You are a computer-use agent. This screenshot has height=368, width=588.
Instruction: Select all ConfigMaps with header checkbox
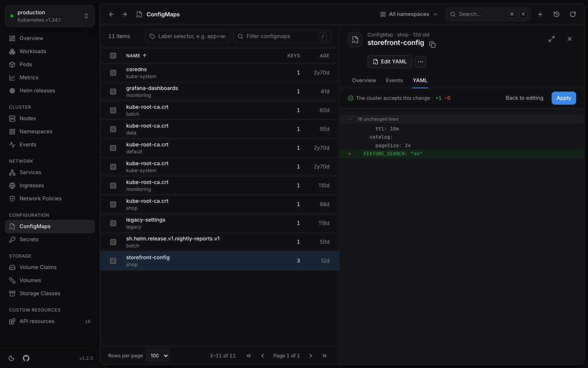113,56
